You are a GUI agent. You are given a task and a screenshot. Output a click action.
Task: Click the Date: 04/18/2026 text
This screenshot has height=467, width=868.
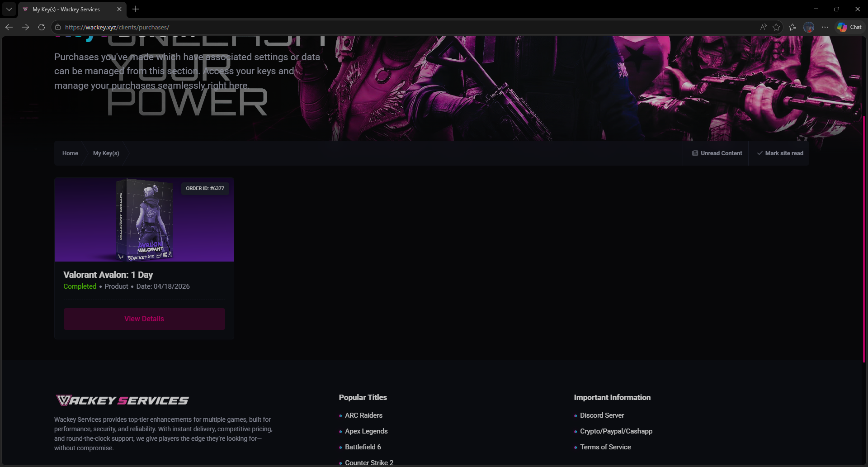[163, 286]
